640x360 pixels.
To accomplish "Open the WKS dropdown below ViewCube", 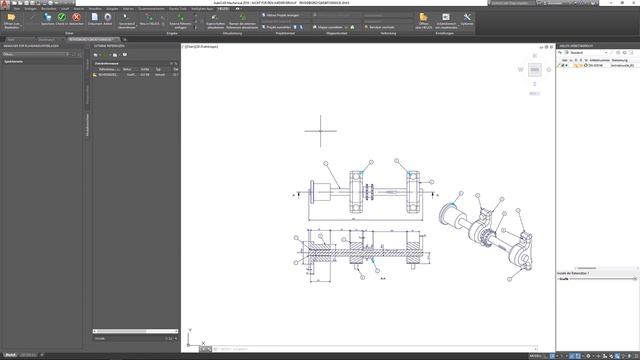I will [x=535, y=93].
